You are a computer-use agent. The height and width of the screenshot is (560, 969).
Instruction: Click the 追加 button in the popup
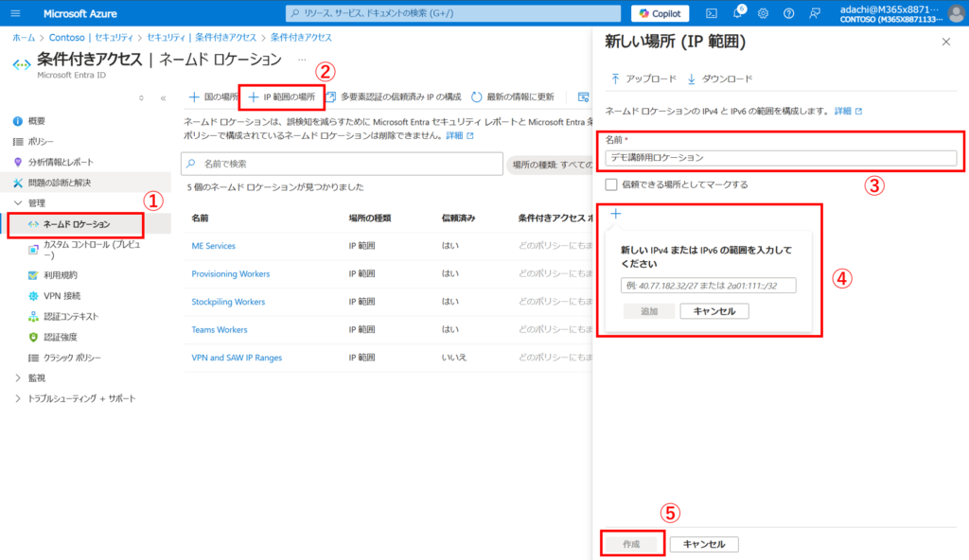coord(649,311)
